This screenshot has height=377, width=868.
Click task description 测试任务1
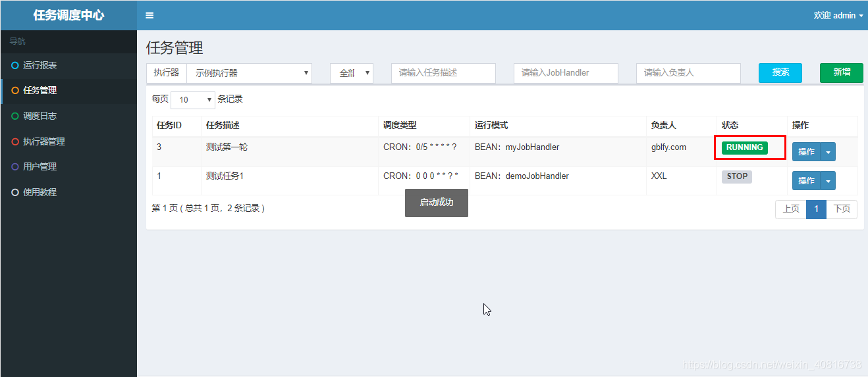pos(225,176)
